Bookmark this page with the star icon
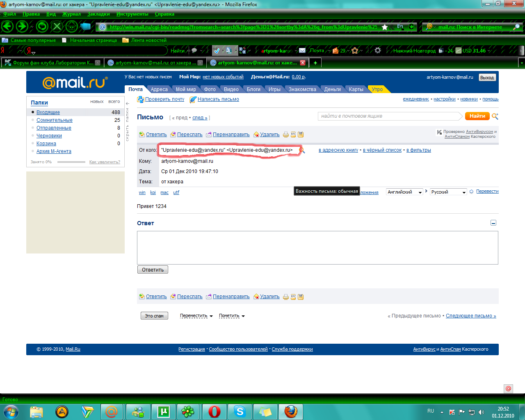The image size is (525, 420). (x=385, y=27)
